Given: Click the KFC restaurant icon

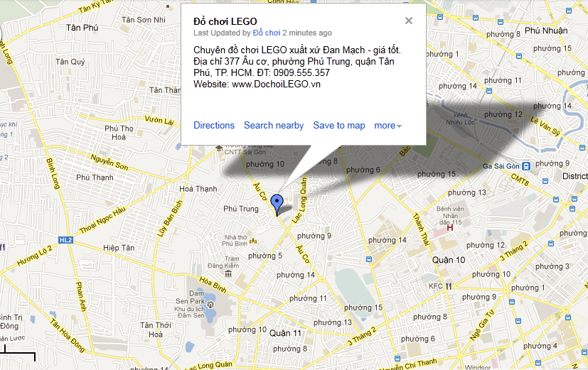Looking at the screenshot, I should (x=449, y=286).
